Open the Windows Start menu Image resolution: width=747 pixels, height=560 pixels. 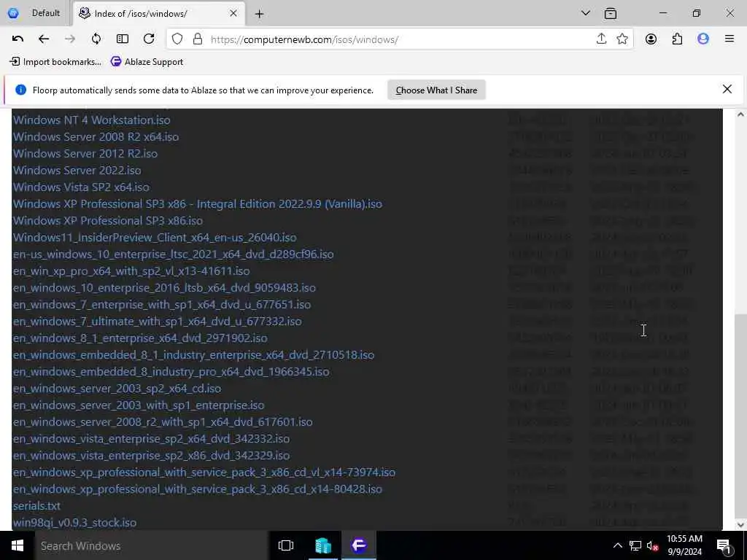click(x=18, y=545)
